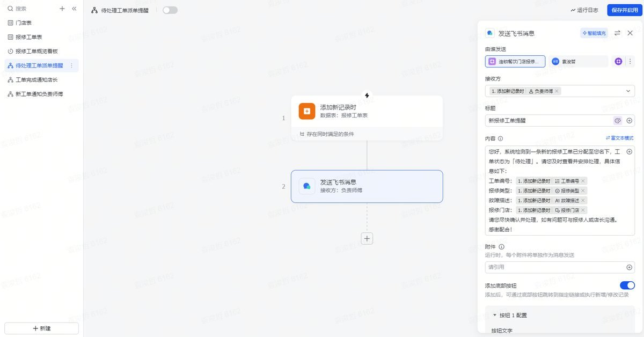The width and height of the screenshot is (644, 337).
Task: Click the plus icon beside sidebar search
Action: tap(62, 9)
